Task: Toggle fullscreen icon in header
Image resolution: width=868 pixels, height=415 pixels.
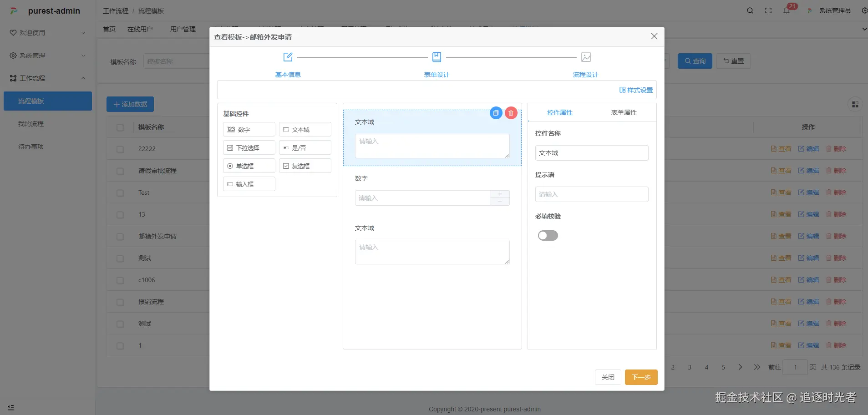Action: [x=768, y=10]
